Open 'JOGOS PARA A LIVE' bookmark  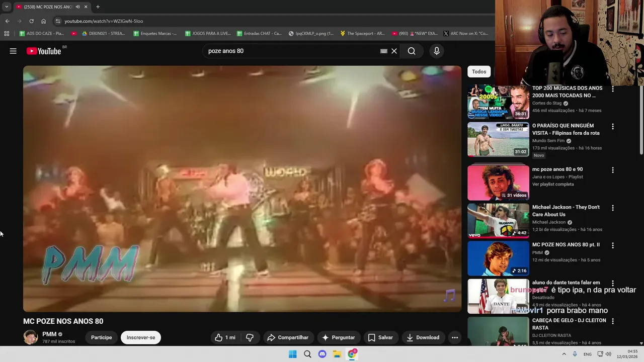point(208,34)
